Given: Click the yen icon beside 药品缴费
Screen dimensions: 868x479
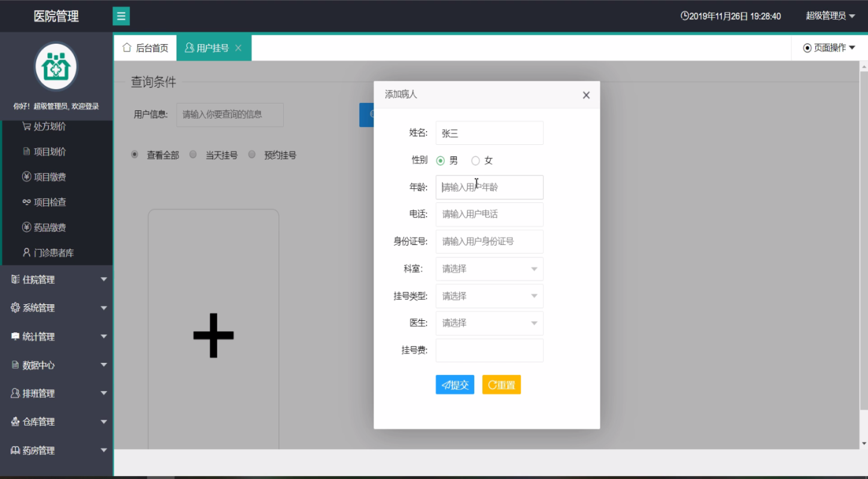Looking at the screenshot, I should click(26, 228).
